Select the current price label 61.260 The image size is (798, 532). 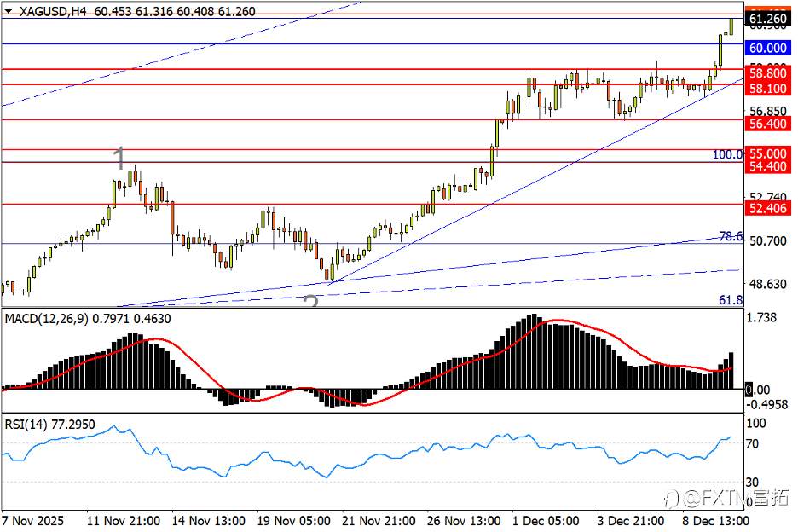pyautogui.click(x=768, y=20)
